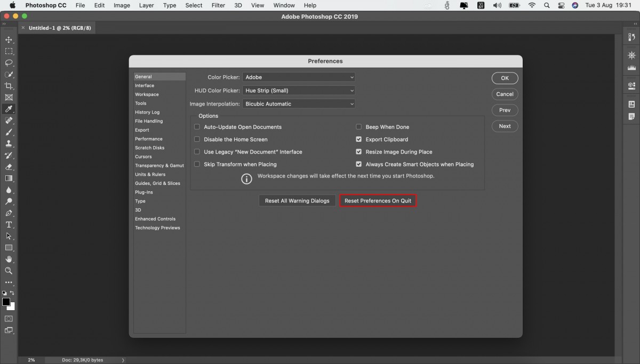The height and width of the screenshot is (364, 640).
Task: Select the Spot Healing Brush tool
Action: click(9, 120)
